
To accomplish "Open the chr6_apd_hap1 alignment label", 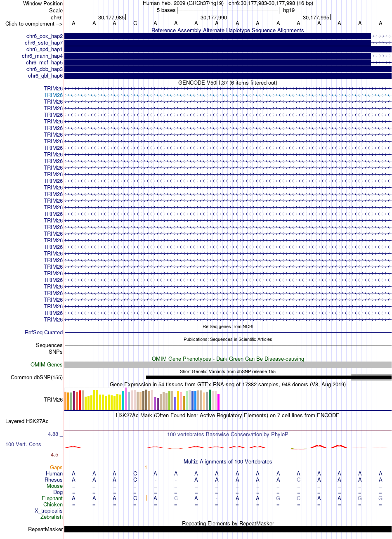I will [45, 50].
